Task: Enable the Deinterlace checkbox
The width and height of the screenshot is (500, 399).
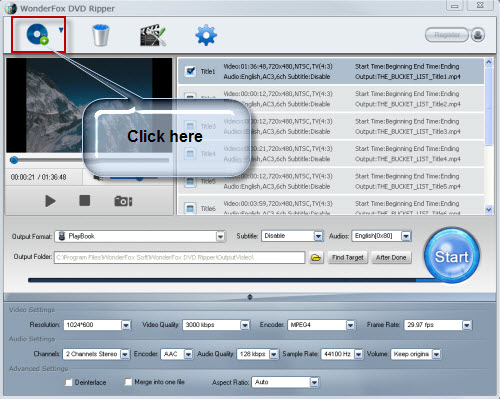Action: pos(69,382)
